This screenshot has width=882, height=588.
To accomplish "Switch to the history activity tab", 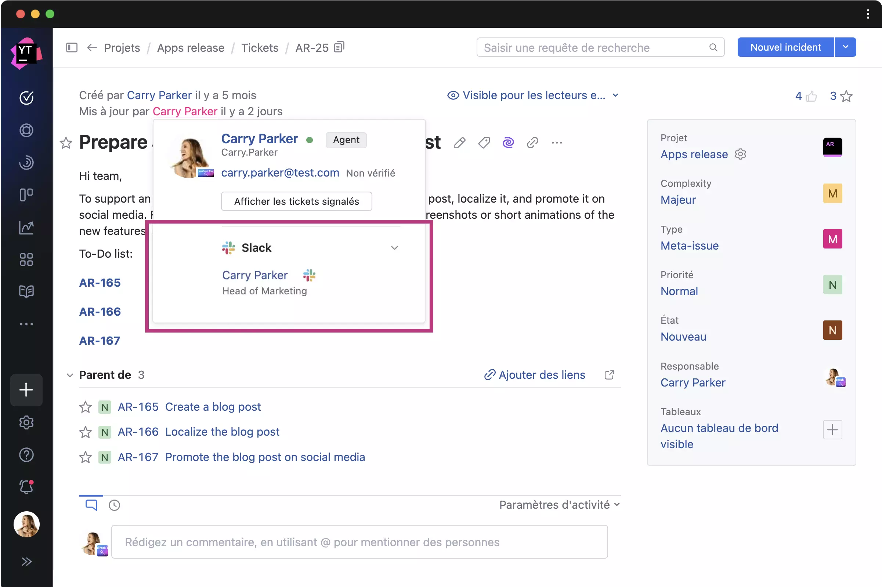I will click(114, 505).
